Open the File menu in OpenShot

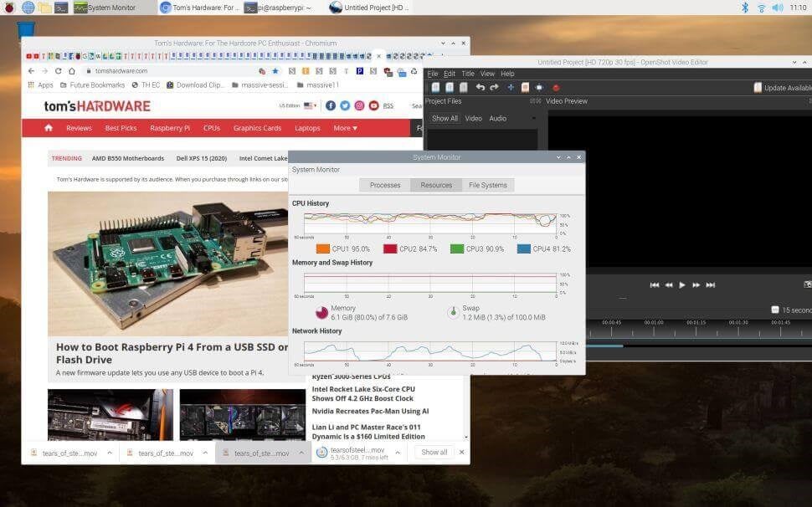[433, 74]
